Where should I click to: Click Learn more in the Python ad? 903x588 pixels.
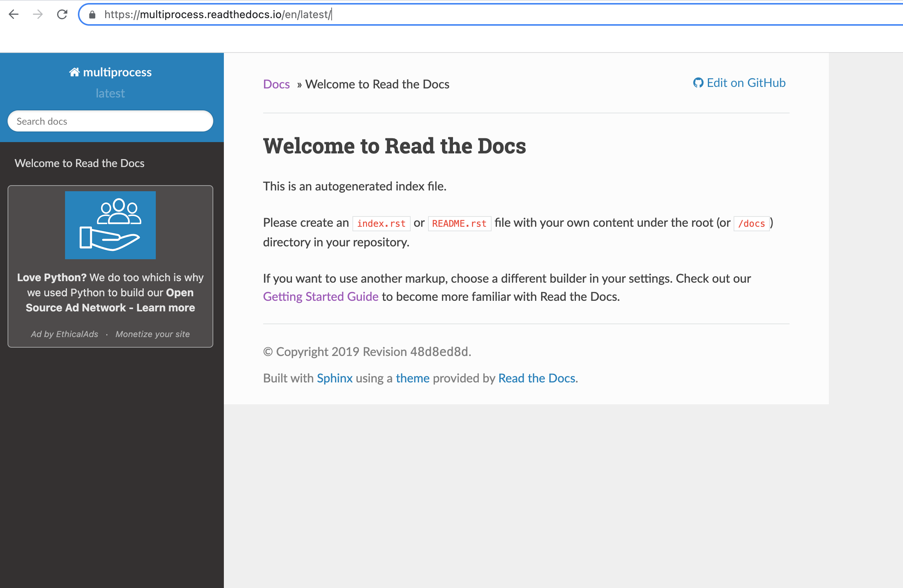pyautogui.click(x=165, y=308)
